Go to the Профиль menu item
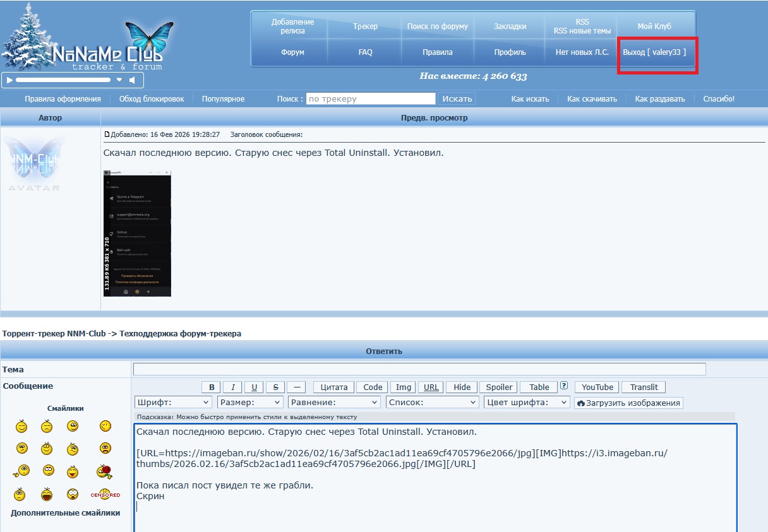This screenshot has height=532, width=768. [x=510, y=52]
